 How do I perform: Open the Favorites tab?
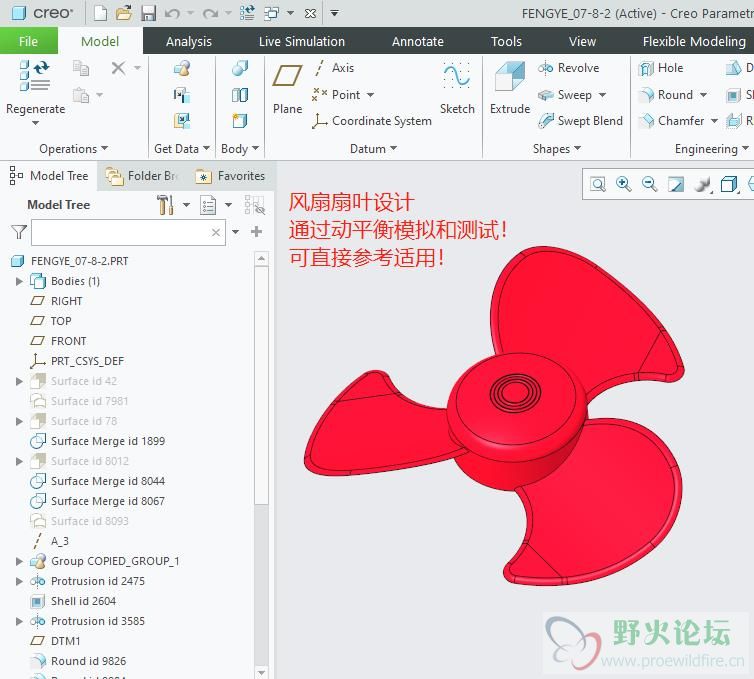(230, 176)
